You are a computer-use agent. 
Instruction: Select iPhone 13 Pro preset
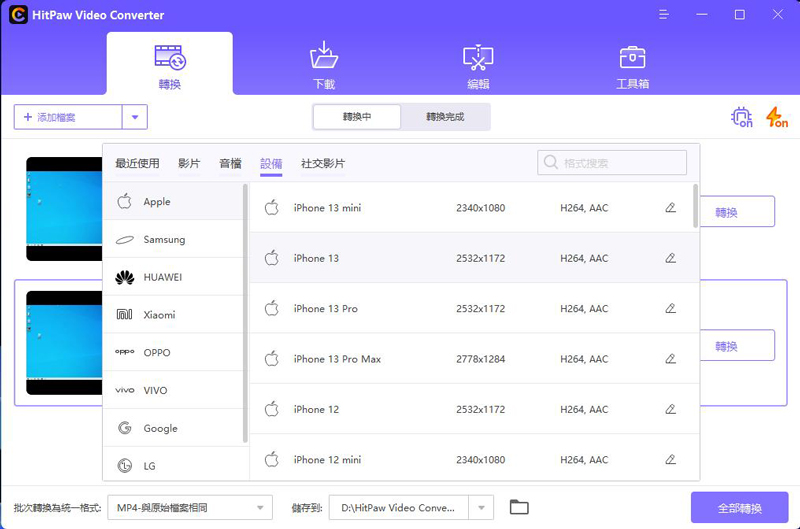[474, 309]
